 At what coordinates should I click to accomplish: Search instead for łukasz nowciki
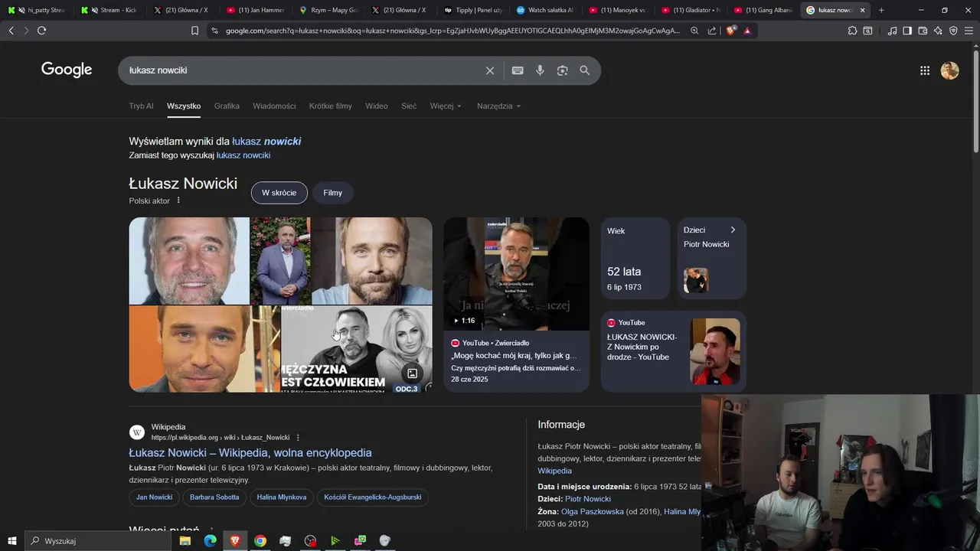click(x=243, y=155)
